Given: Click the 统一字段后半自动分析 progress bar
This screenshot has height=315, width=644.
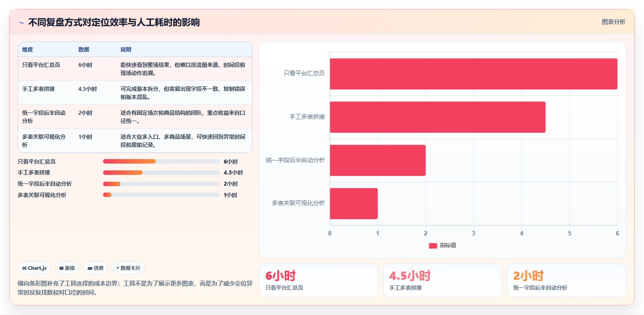Looking at the screenshot, I should [x=161, y=184].
